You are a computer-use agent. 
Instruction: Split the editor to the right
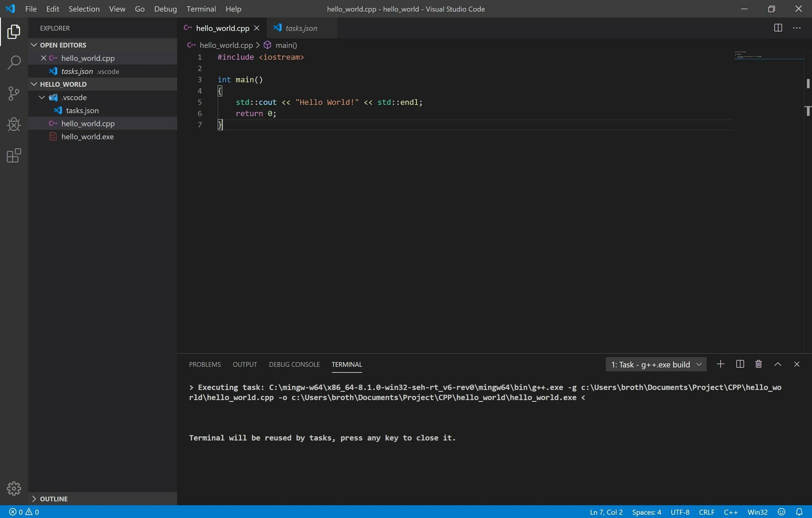pos(778,28)
